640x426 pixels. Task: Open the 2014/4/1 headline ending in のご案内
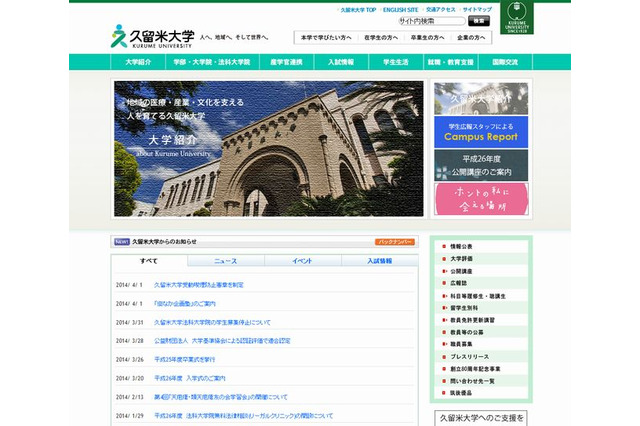click(184, 304)
